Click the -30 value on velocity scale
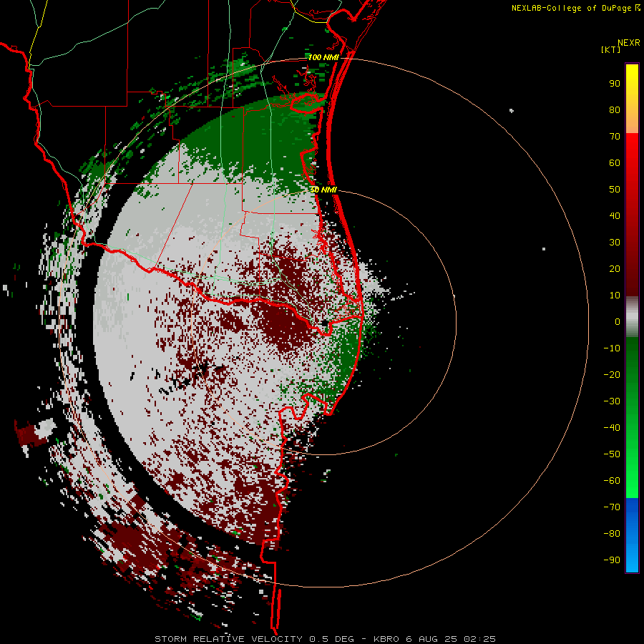The height and width of the screenshot is (644, 644). coord(612,401)
